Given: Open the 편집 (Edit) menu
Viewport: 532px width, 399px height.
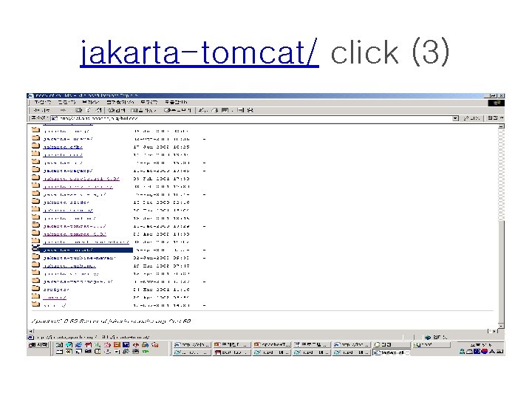Looking at the screenshot, I should (x=66, y=102).
